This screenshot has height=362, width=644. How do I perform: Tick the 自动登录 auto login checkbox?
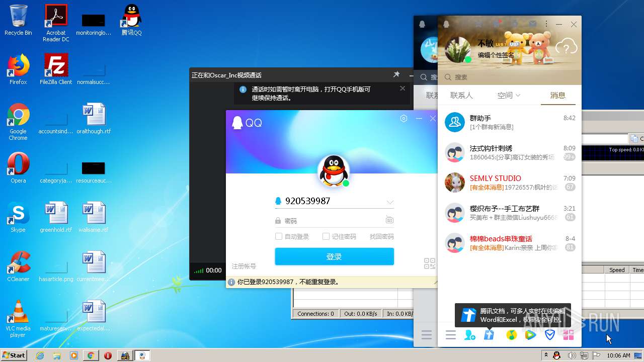(x=279, y=236)
